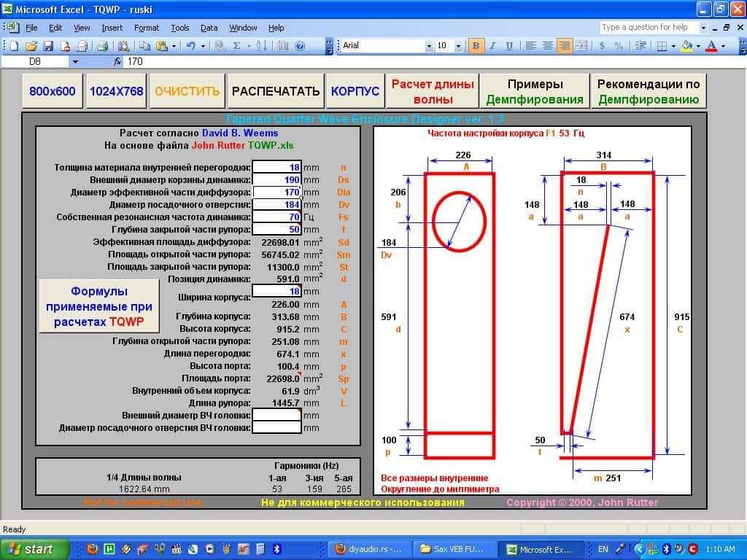
Task: Open the File menu
Action: pos(31,28)
